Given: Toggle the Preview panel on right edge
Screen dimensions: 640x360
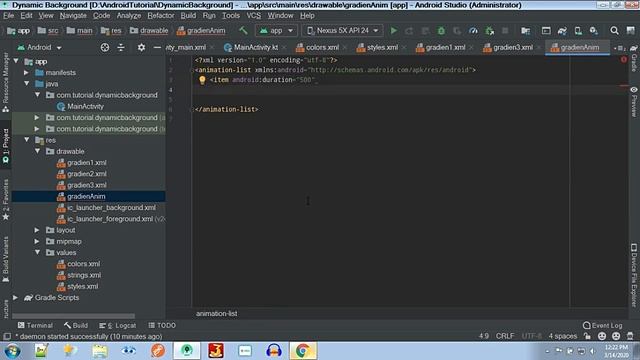Looking at the screenshot, I should click(634, 102).
